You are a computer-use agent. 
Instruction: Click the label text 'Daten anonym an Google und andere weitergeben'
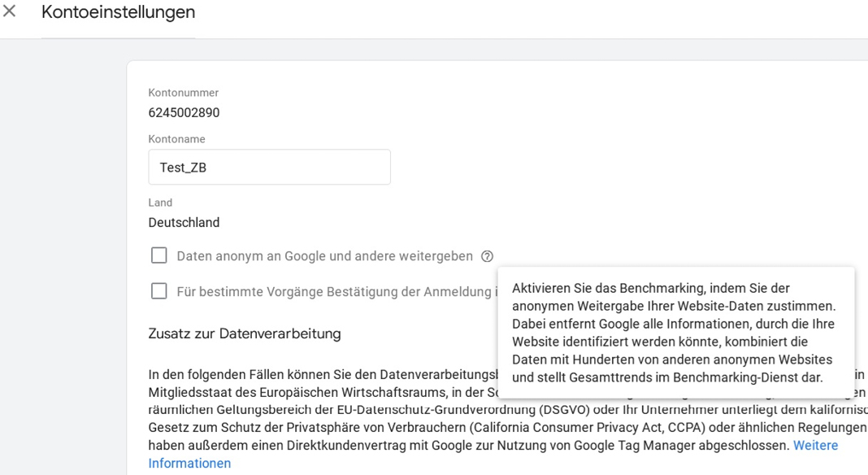click(x=324, y=256)
